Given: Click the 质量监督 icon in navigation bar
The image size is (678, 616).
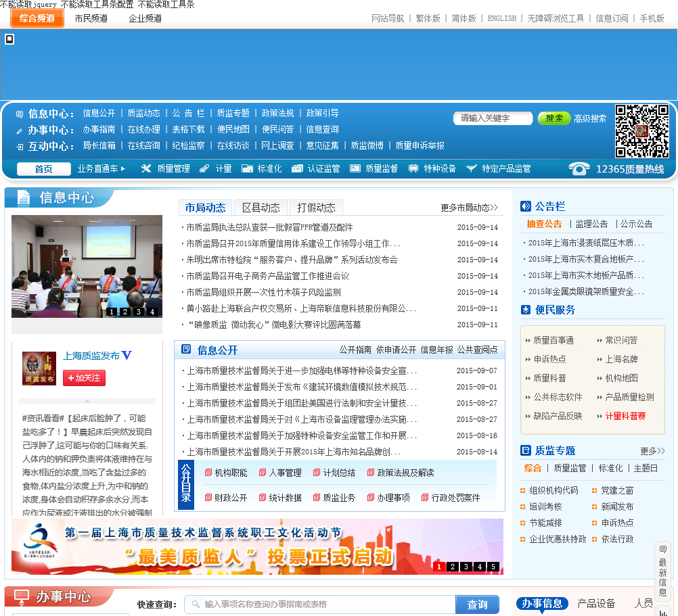Looking at the screenshot, I should click(355, 168).
